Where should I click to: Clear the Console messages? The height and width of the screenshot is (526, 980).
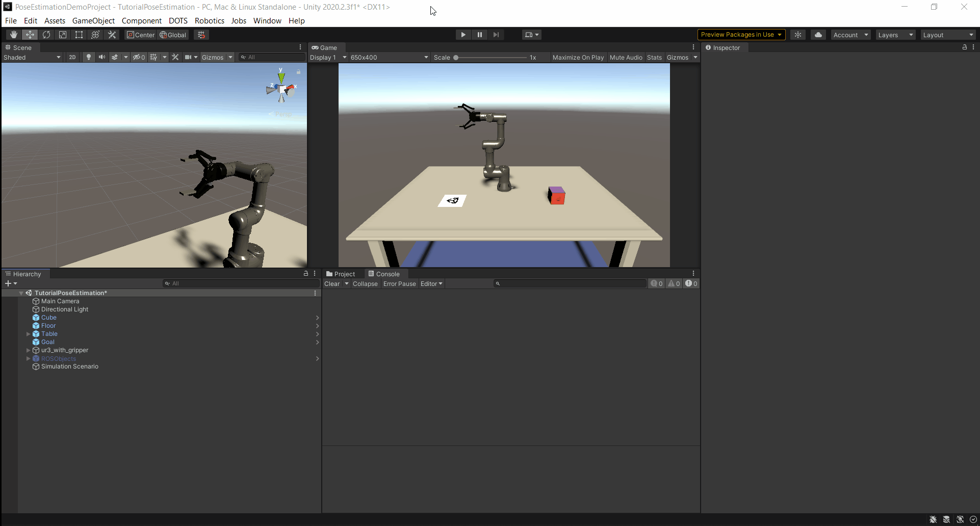tap(332, 283)
